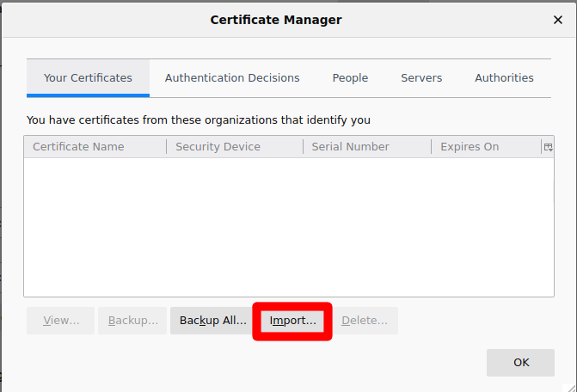
Task: Click the greyed-out View... button
Action: 61,321
